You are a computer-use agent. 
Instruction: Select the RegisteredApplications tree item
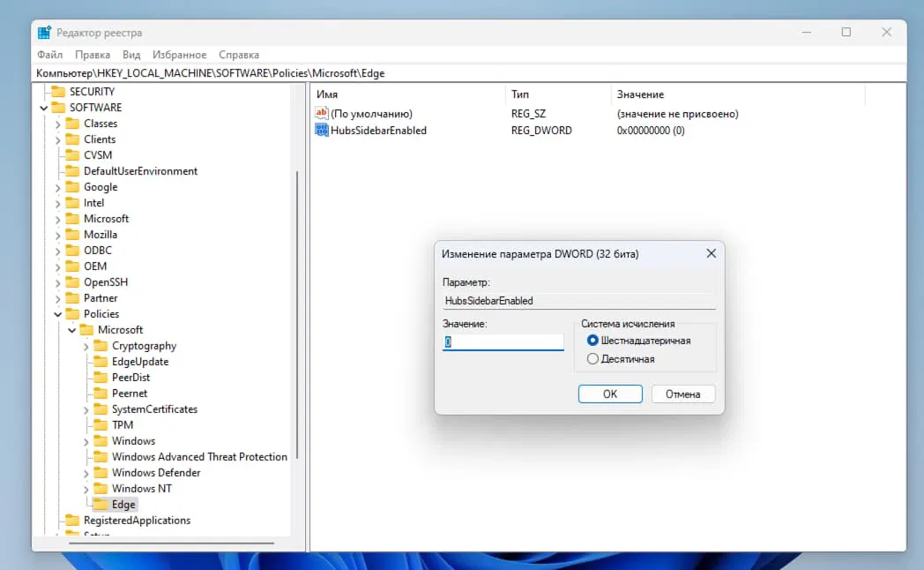tap(137, 521)
